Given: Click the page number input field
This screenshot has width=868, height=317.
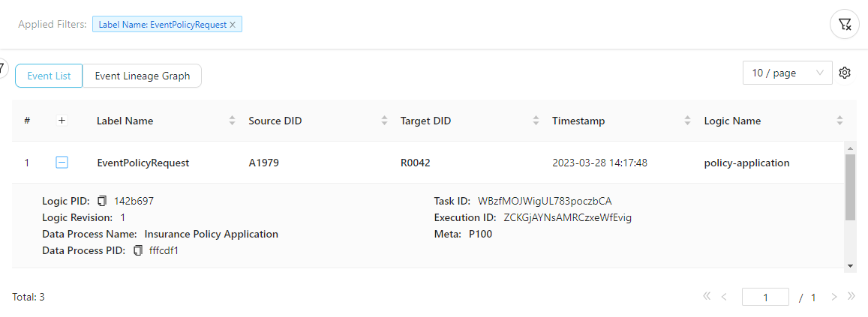Looking at the screenshot, I should point(765,297).
